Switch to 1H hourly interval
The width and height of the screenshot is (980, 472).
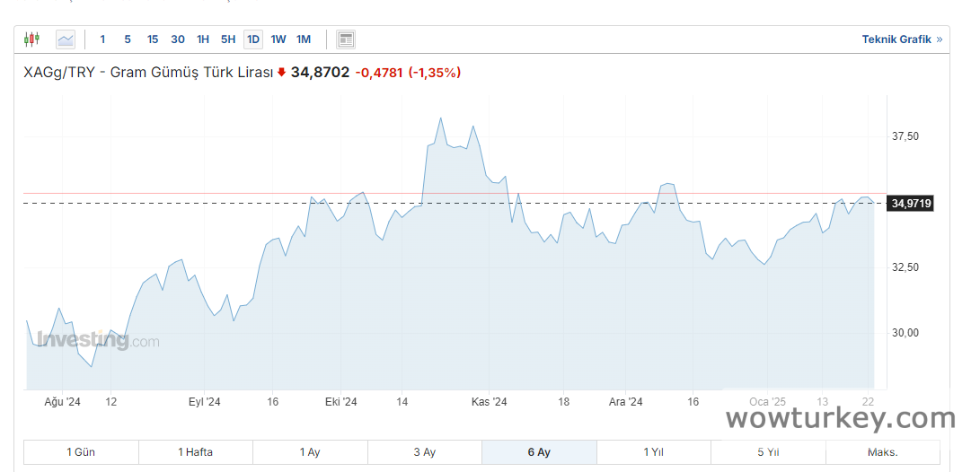pyautogui.click(x=203, y=39)
